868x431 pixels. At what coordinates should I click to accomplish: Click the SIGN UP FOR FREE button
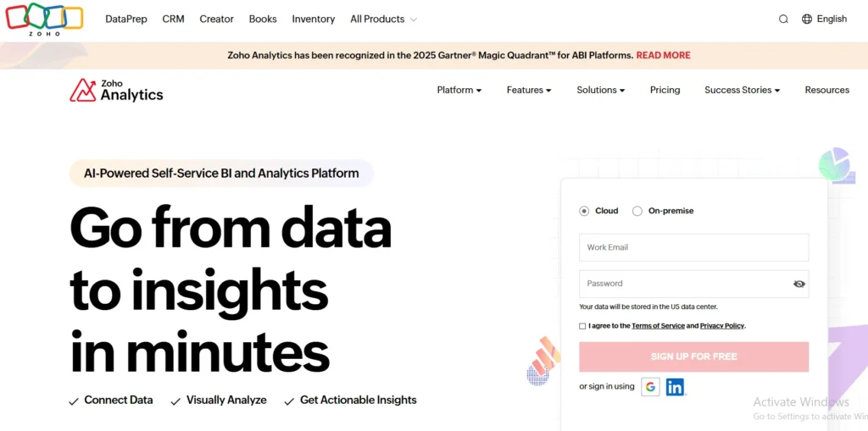(x=693, y=356)
